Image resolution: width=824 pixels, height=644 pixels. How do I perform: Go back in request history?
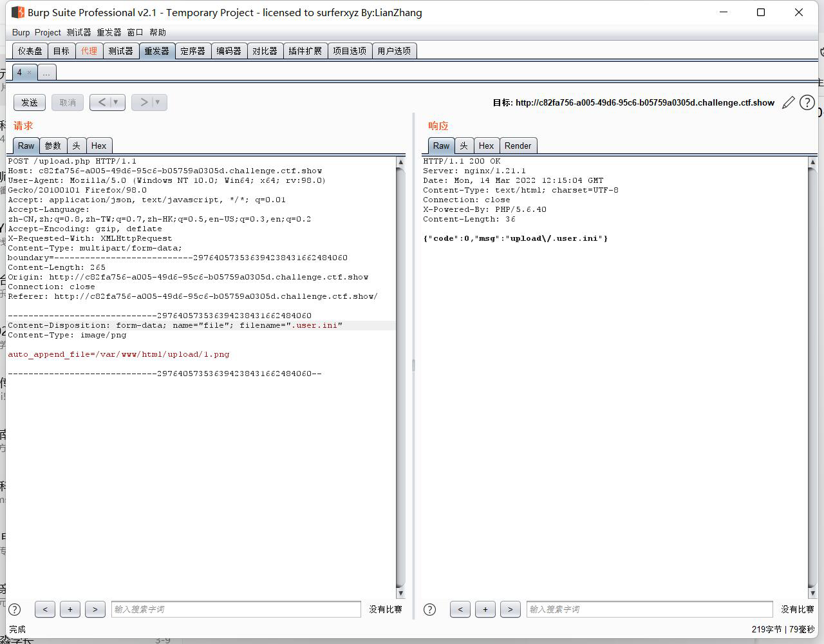tap(102, 102)
